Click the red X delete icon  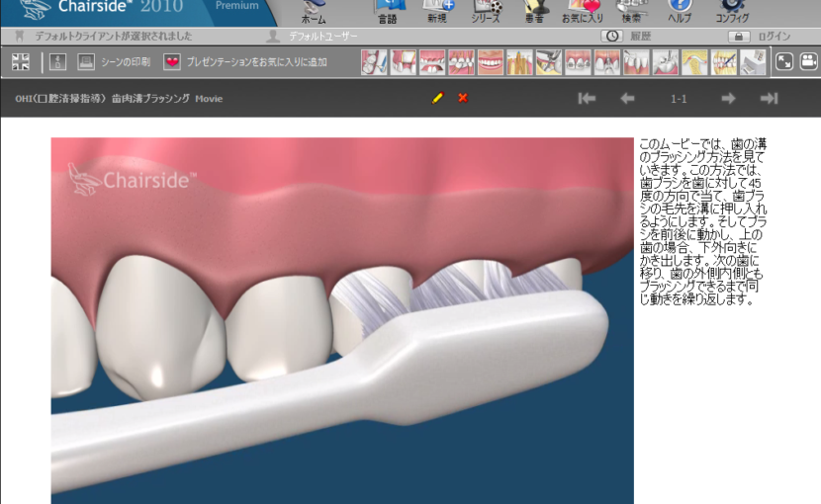[463, 98]
